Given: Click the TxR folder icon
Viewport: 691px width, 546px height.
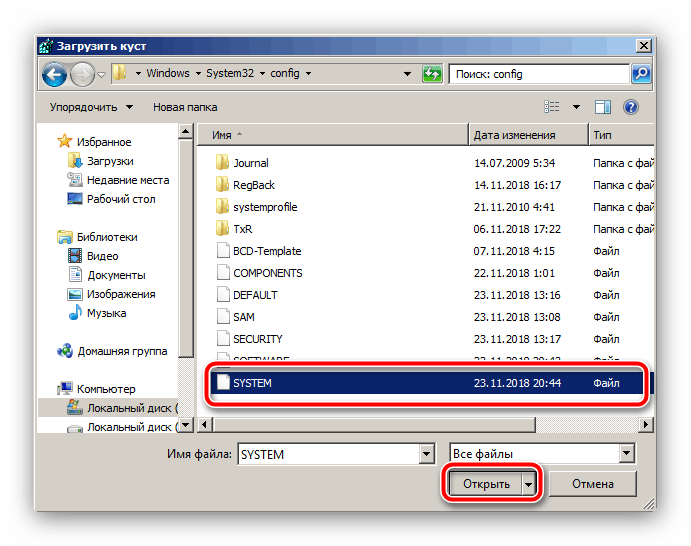Looking at the screenshot, I should point(223,229).
